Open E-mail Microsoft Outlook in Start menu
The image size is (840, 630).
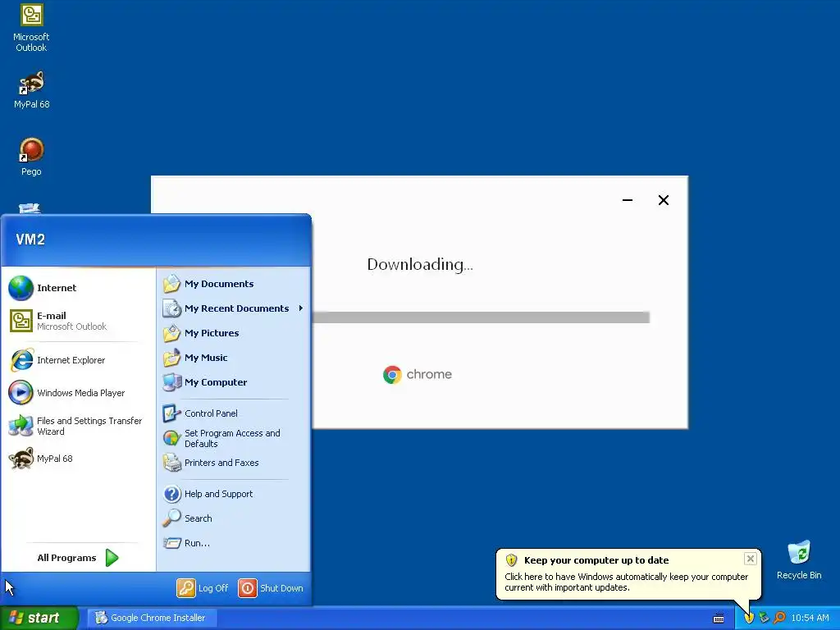(78, 321)
